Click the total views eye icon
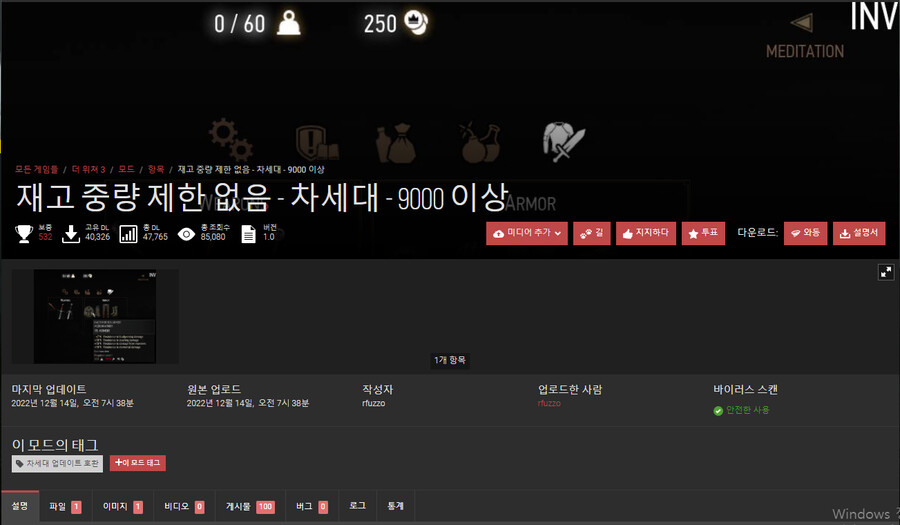 [186, 234]
